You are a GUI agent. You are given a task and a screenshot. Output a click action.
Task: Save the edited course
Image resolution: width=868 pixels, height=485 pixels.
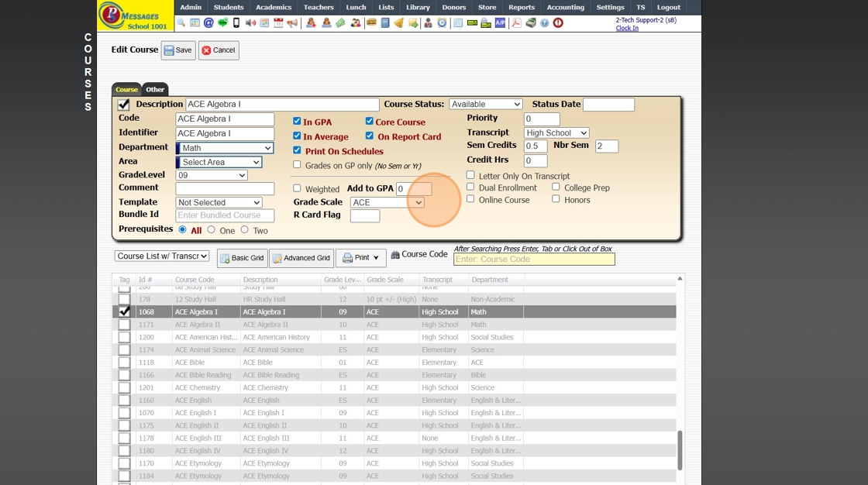click(x=178, y=50)
